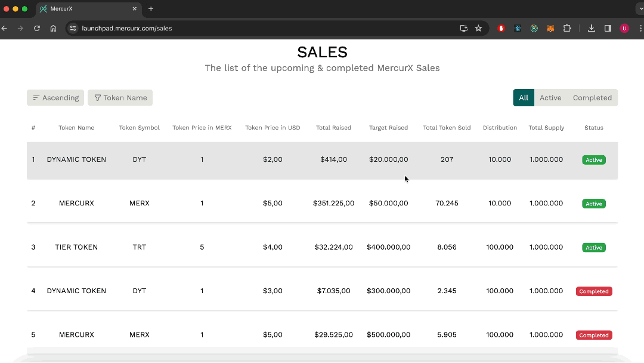Viewport: 644px width, 363px height.
Task: Click the $3,00 USD price cell
Action: [x=273, y=291]
